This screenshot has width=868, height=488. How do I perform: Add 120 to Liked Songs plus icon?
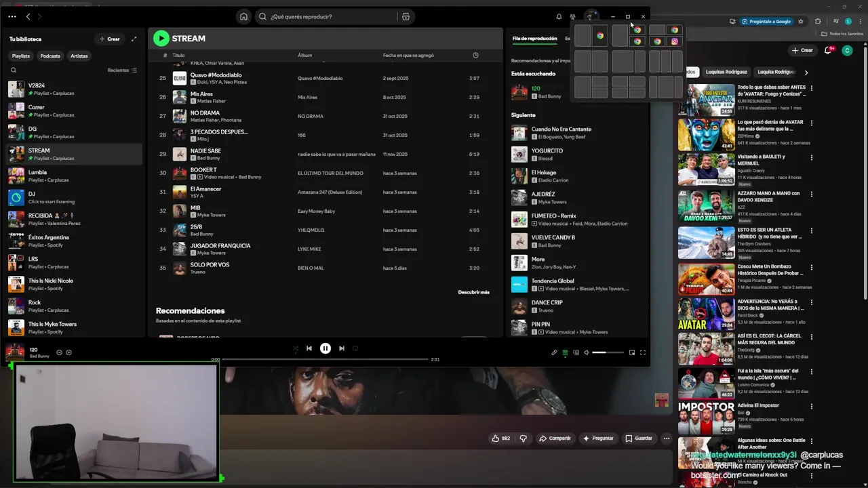coord(68,352)
